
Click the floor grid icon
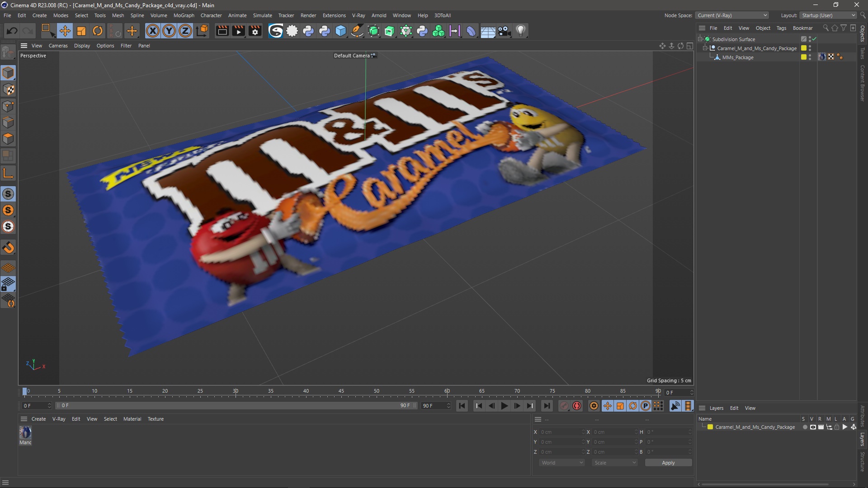(488, 31)
